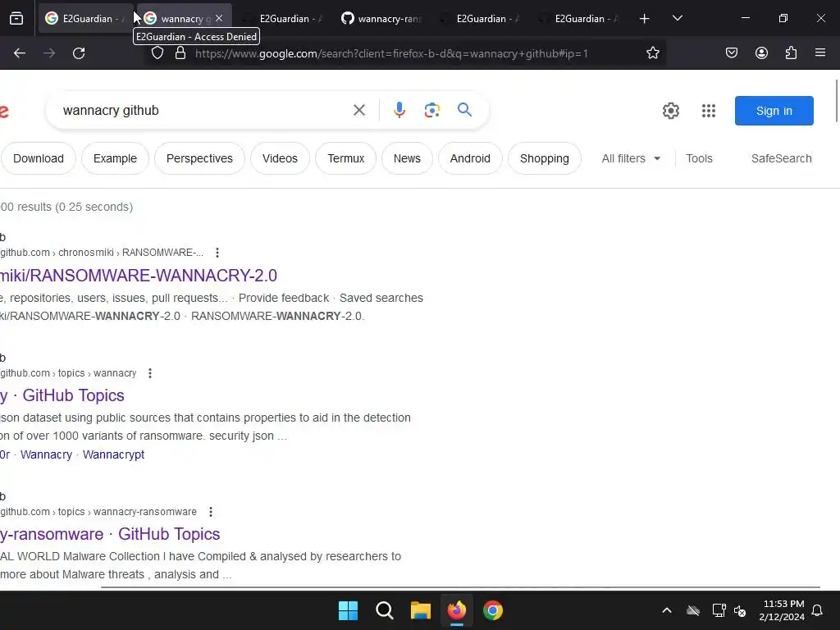Image resolution: width=840 pixels, height=630 pixels.
Task: Open Windows Start menu
Action: click(348, 610)
